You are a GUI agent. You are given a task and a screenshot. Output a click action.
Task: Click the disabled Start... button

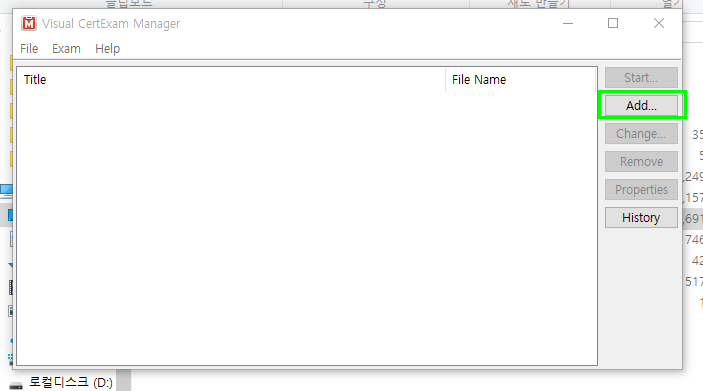[x=641, y=78]
